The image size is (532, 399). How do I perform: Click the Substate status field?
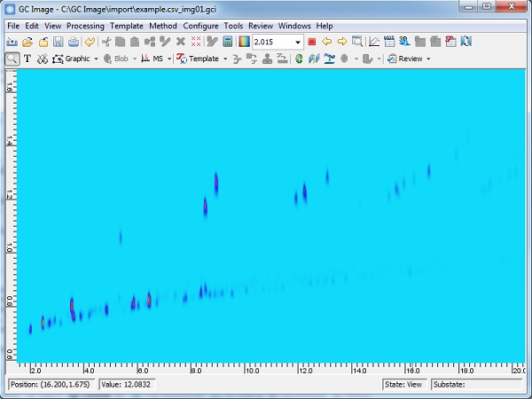point(476,385)
